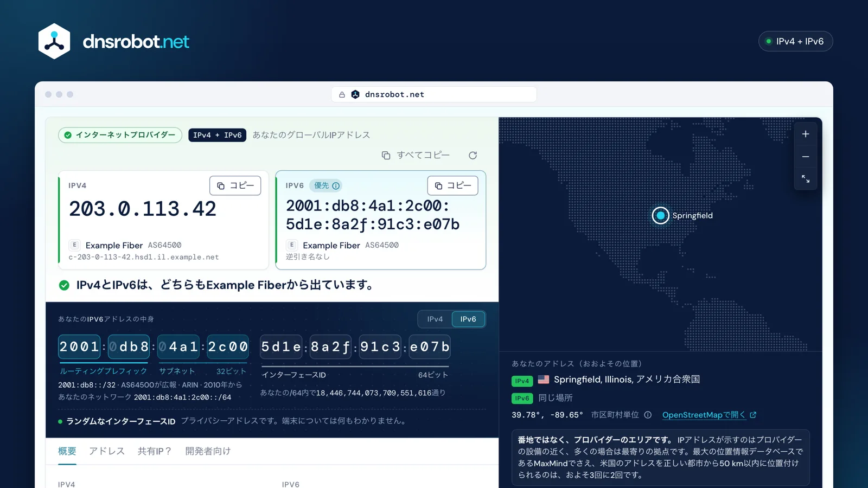The height and width of the screenshot is (488, 868).
Task: Switch address breakdown to IPv6
Action: coord(468,319)
